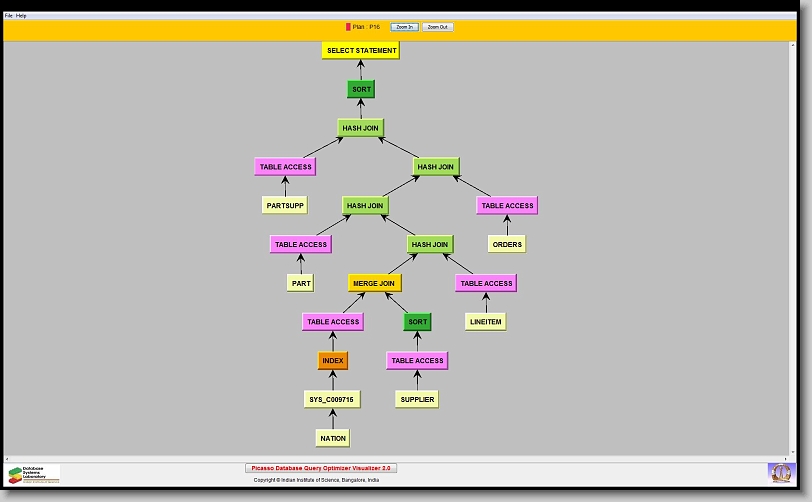Image resolution: width=812 pixels, height=502 pixels.
Task: Select the SUPPLIER table node
Action: click(x=417, y=399)
